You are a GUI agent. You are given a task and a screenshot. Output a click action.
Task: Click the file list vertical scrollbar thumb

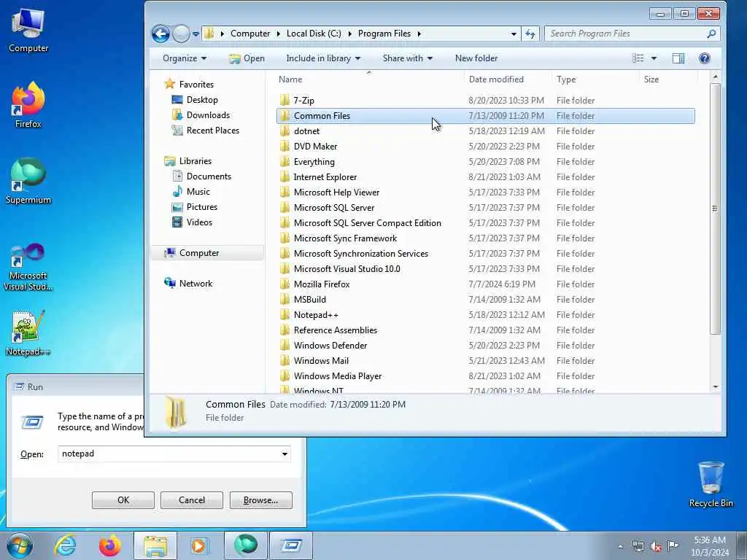[715, 208]
